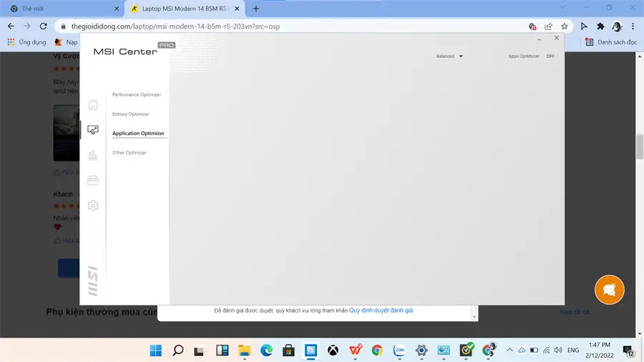Launch Microsoft Edge from taskbar

[267, 351]
